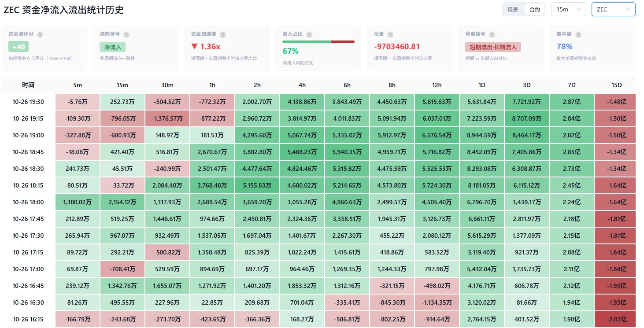Click the 净流入 signal badge

[113, 47]
